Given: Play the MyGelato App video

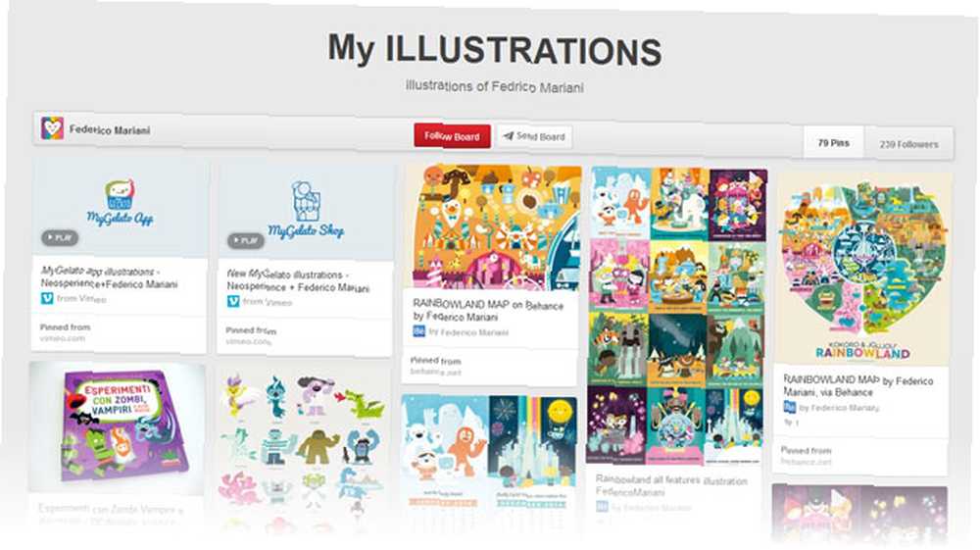Looking at the screenshot, I should coord(60,237).
